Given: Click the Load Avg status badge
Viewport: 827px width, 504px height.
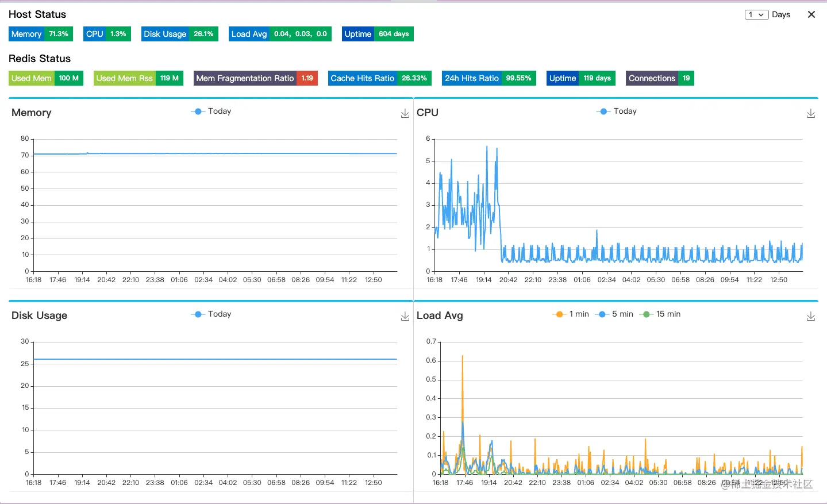Looking at the screenshot, I should pos(280,34).
